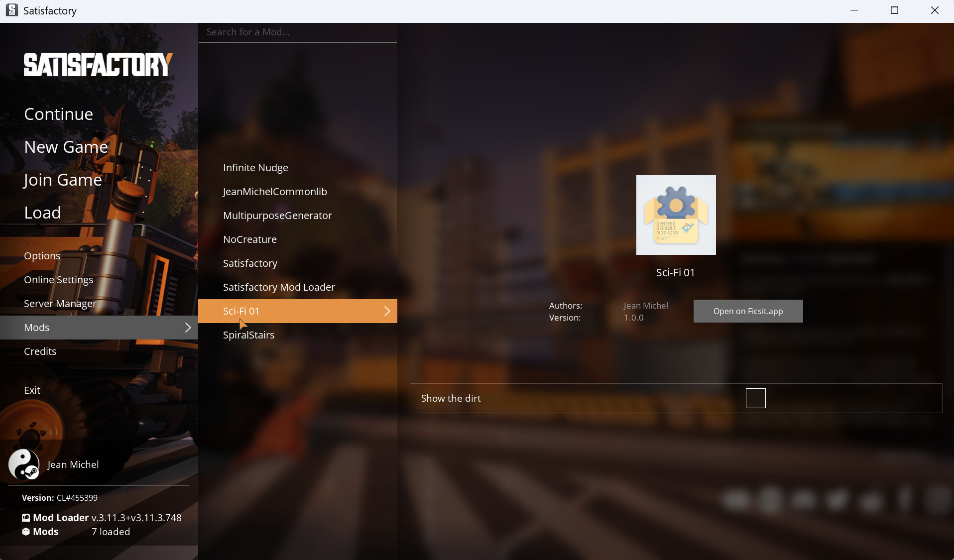Click the Jean Michel Steam avatar icon
Image resolution: width=954 pixels, height=560 pixels.
coord(24,464)
